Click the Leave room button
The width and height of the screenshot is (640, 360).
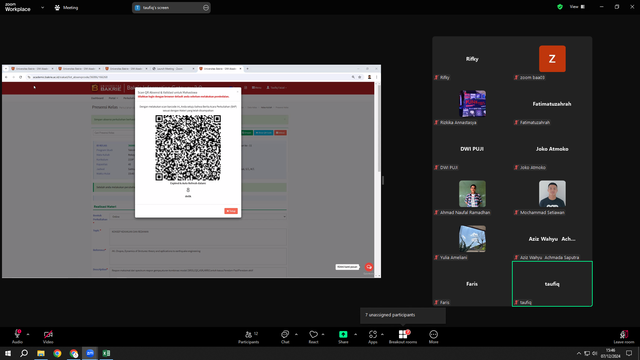click(624, 336)
